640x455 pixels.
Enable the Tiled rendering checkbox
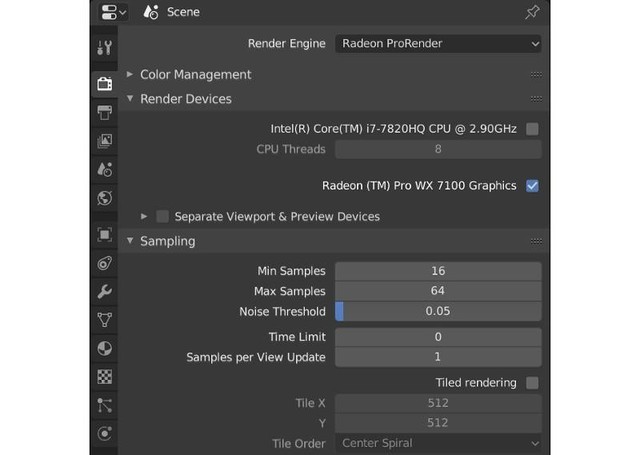pyautogui.click(x=532, y=383)
